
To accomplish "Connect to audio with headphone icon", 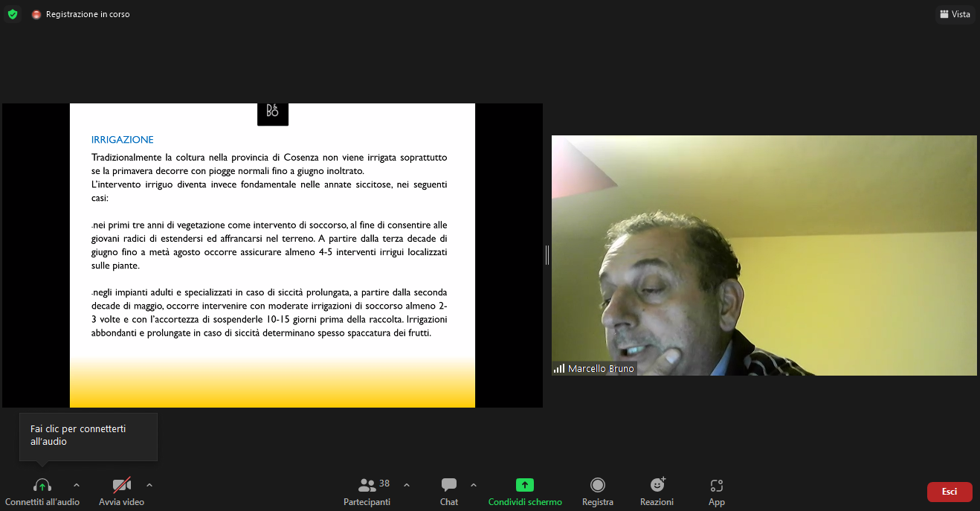I will tap(42, 486).
